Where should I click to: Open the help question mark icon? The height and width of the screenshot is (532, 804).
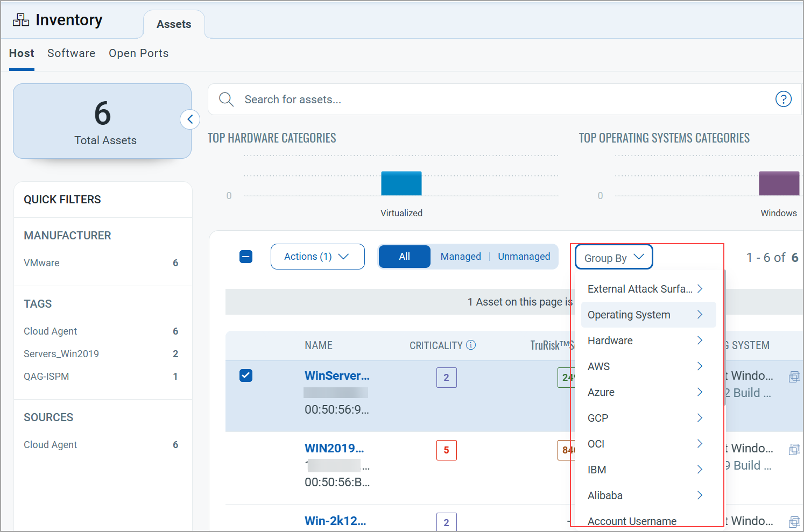pyautogui.click(x=783, y=99)
